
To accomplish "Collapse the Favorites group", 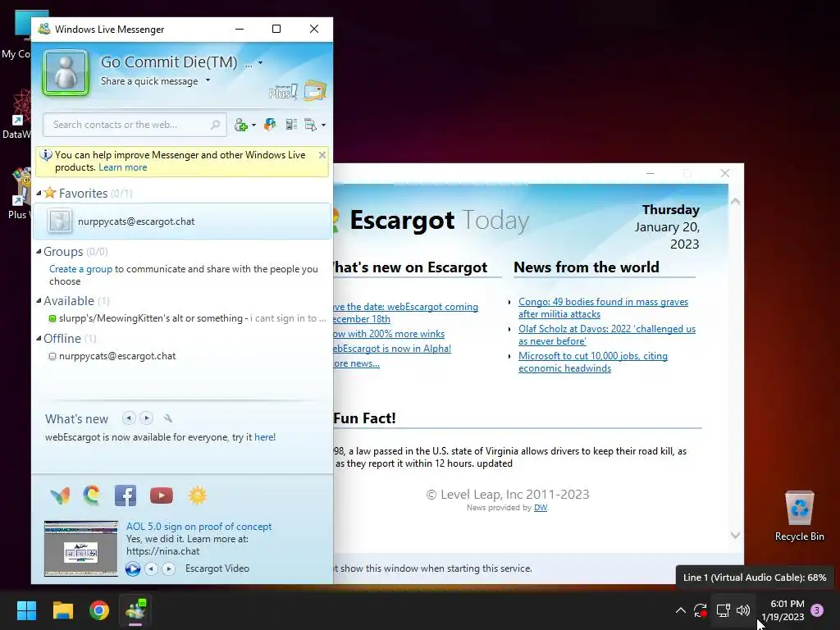I will [x=39, y=193].
